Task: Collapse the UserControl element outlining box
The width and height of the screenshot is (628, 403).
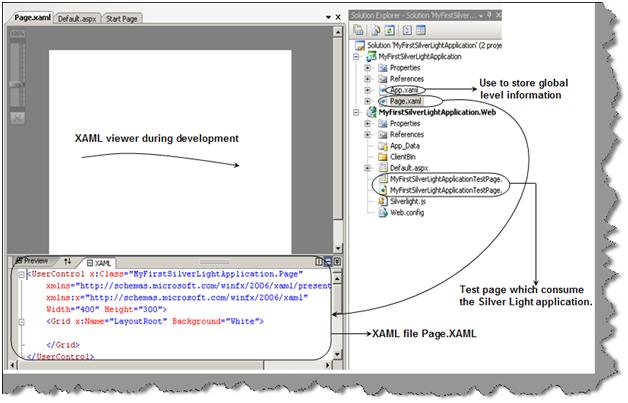Action: pos(22,274)
